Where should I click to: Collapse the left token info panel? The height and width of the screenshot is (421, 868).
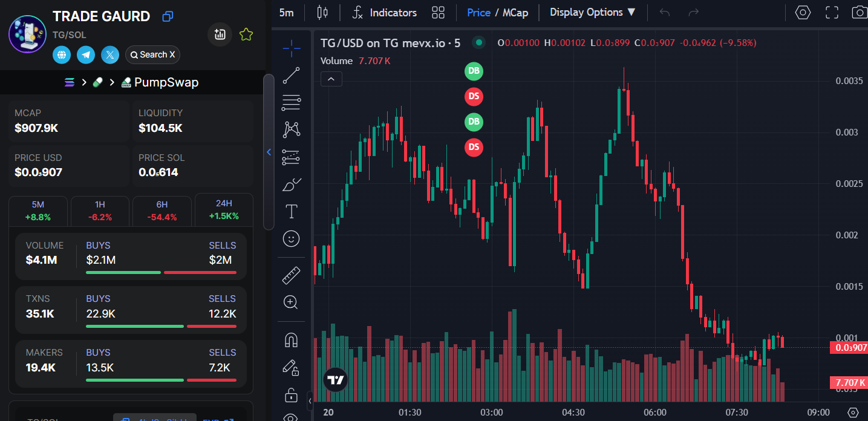click(269, 152)
